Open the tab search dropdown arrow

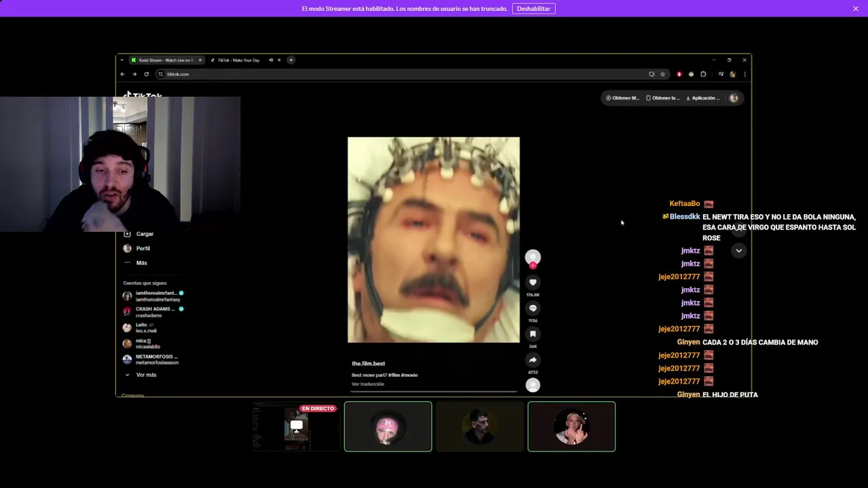[x=122, y=60]
